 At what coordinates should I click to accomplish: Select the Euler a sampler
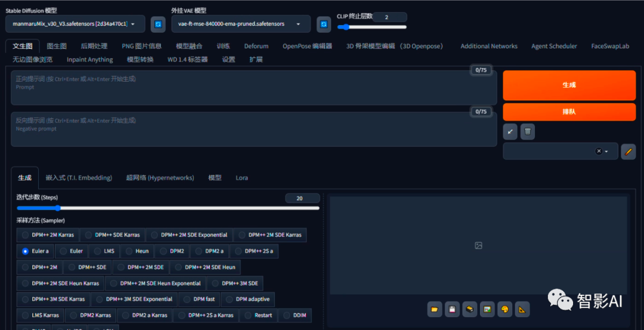coord(35,251)
